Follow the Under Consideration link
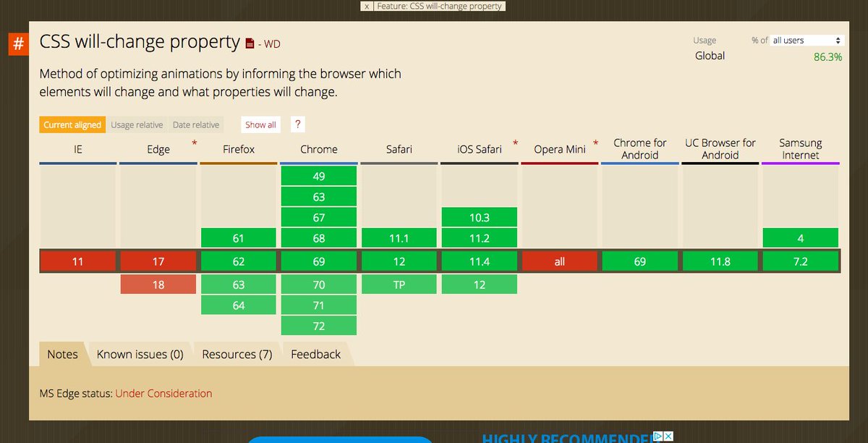 164,394
